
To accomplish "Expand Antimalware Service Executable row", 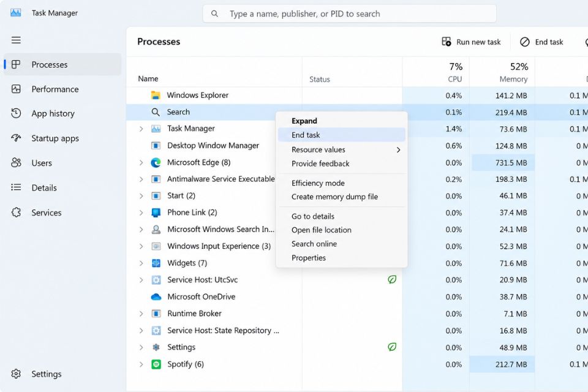I will [x=141, y=179].
